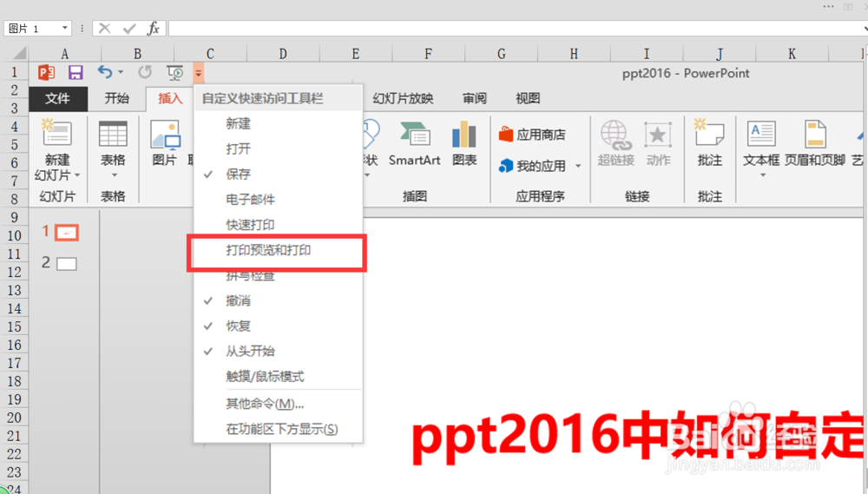Image resolution: width=868 pixels, height=494 pixels.
Task: Switch to the 开始 tab
Action: tap(117, 99)
